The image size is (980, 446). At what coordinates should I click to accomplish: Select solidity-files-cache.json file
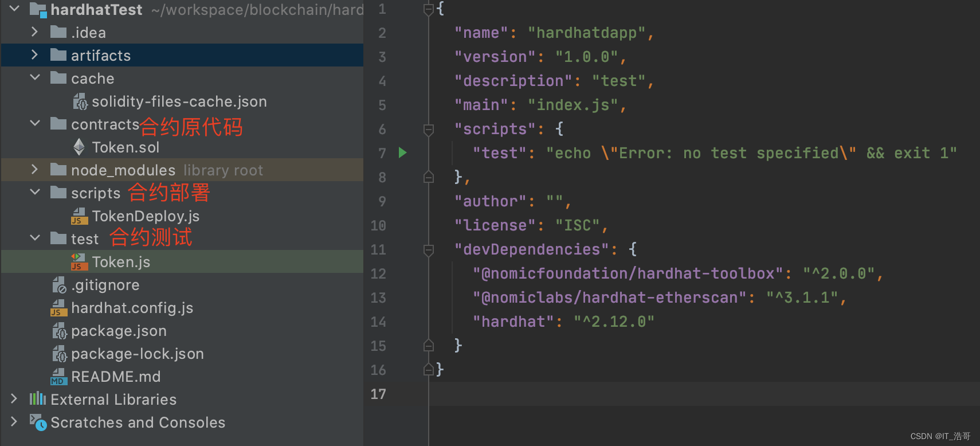pyautogui.click(x=179, y=101)
